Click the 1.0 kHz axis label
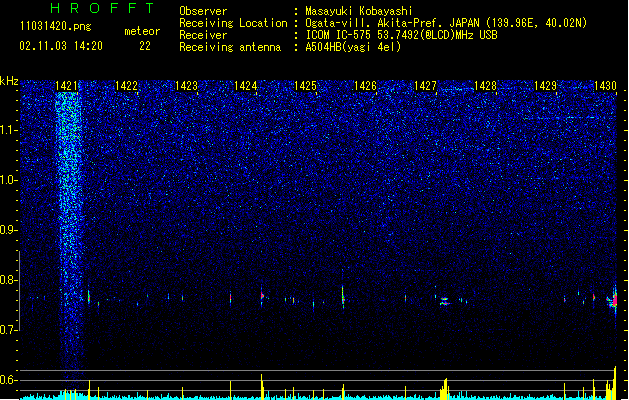The image size is (629, 400). (x=9, y=180)
